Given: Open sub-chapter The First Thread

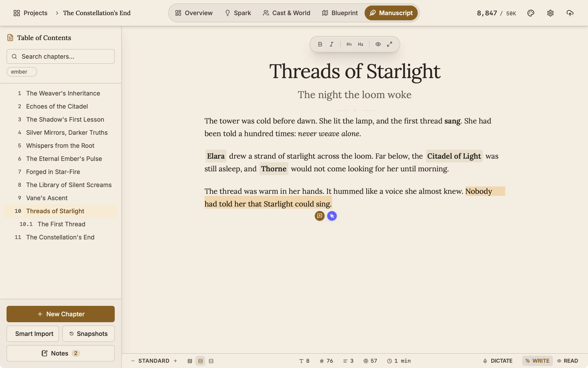Looking at the screenshot, I should (x=60, y=224).
